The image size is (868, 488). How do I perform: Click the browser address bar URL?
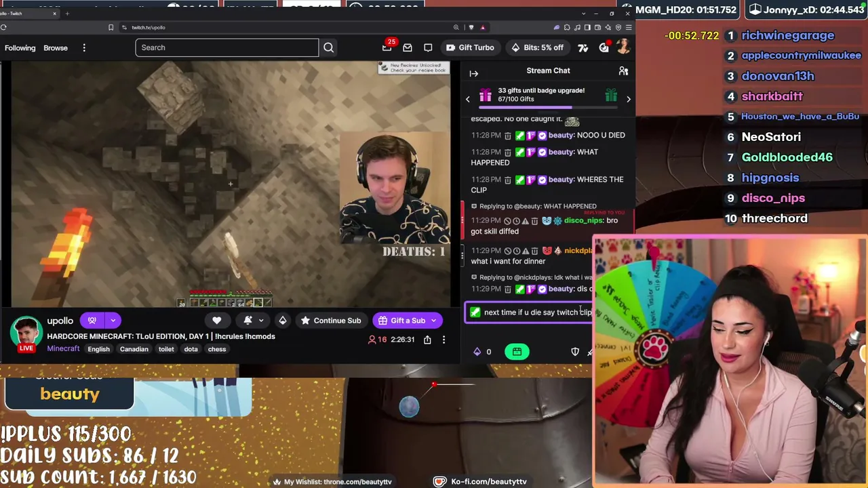pyautogui.click(x=149, y=27)
